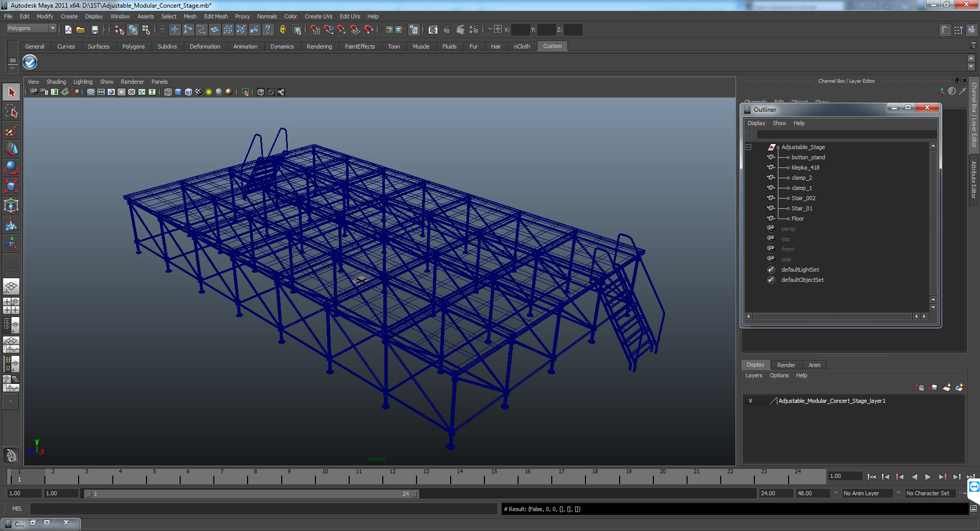Enable wireframe display cube in viewport
The width and height of the screenshot is (980, 531).
click(x=168, y=92)
